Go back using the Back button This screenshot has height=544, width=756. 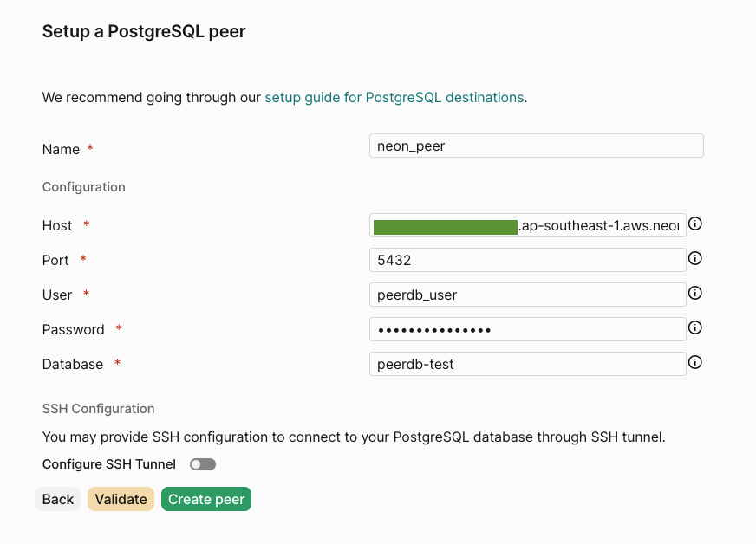[x=57, y=499]
